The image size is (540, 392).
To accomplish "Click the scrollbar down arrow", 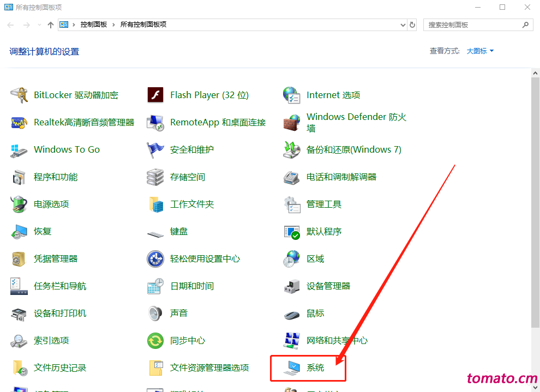I will (535, 388).
